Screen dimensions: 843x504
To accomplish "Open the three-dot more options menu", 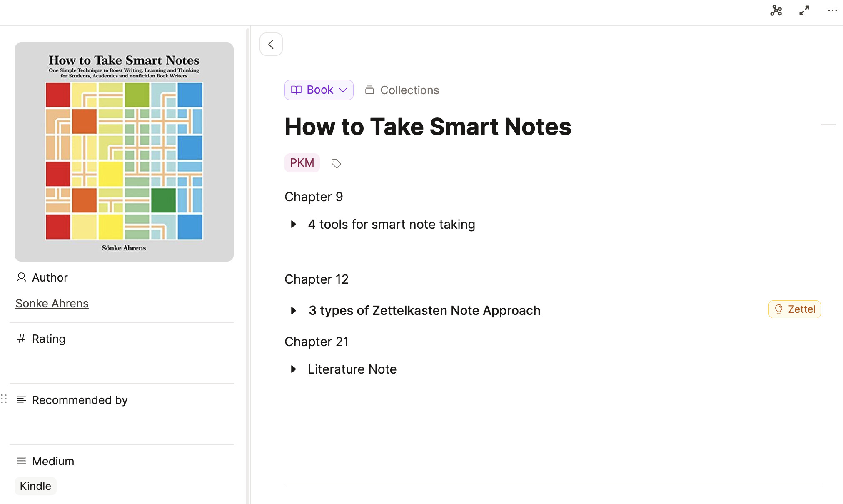I will point(832,11).
